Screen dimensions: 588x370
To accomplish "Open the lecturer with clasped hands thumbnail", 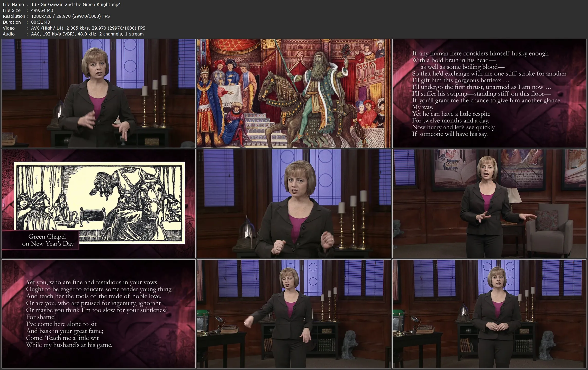I will pyautogui.click(x=489, y=314).
